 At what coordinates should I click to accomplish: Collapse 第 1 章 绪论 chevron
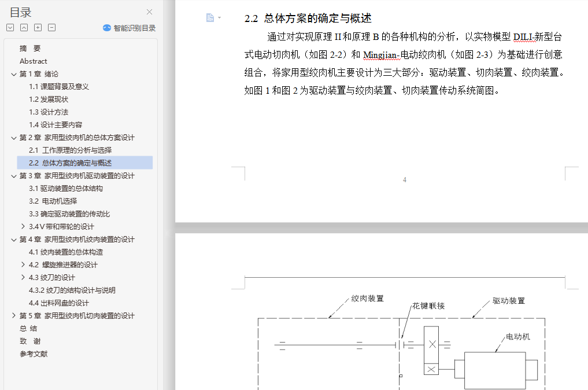pos(14,74)
